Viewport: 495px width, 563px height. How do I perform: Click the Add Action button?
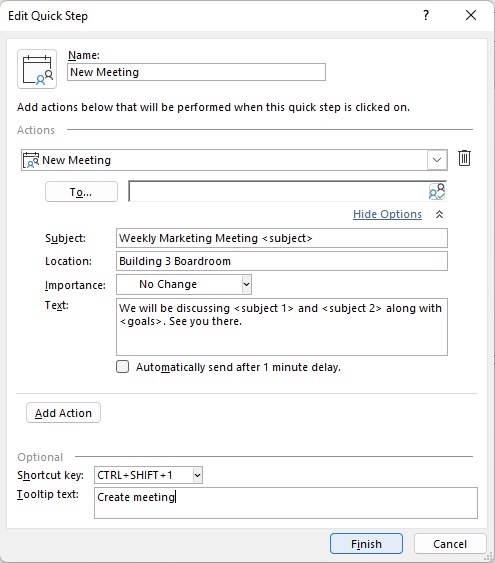tap(63, 413)
